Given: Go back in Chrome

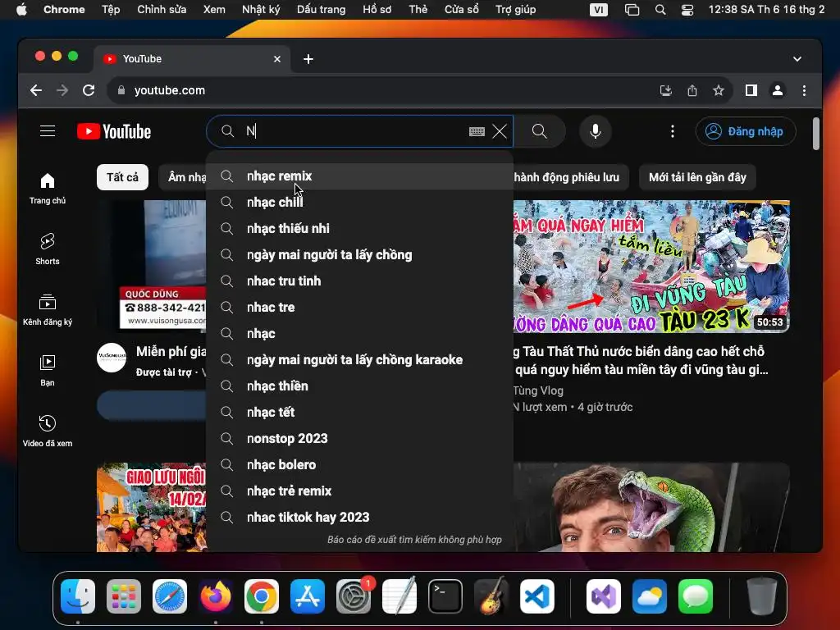Looking at the screenshot, I should pyautogui.click(x=36, y=90).
